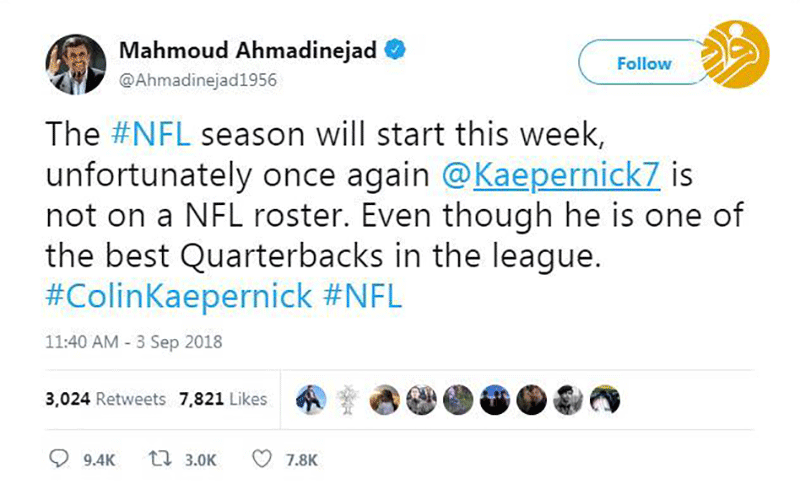800x500 pixels.
Task: Open the 11:40 AM - 3 Sep 2018 timestamp
Action: pos(134,342)
